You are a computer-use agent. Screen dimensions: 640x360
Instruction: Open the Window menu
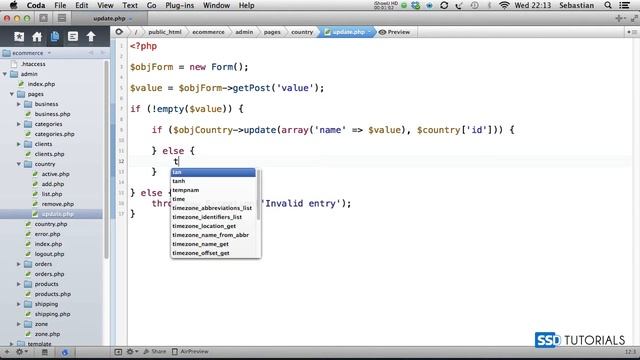pos(216,5)
